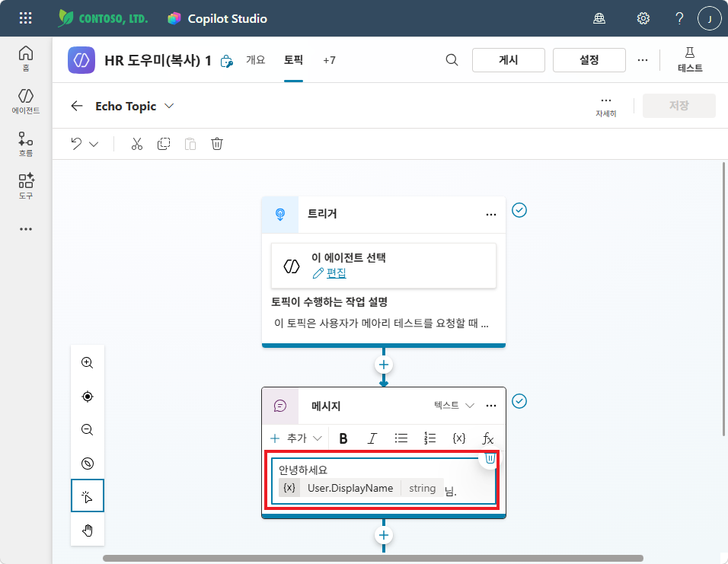Go to 홈 in the sidebar
This screenshot has width=728, height=564.
tap(26, 59)
